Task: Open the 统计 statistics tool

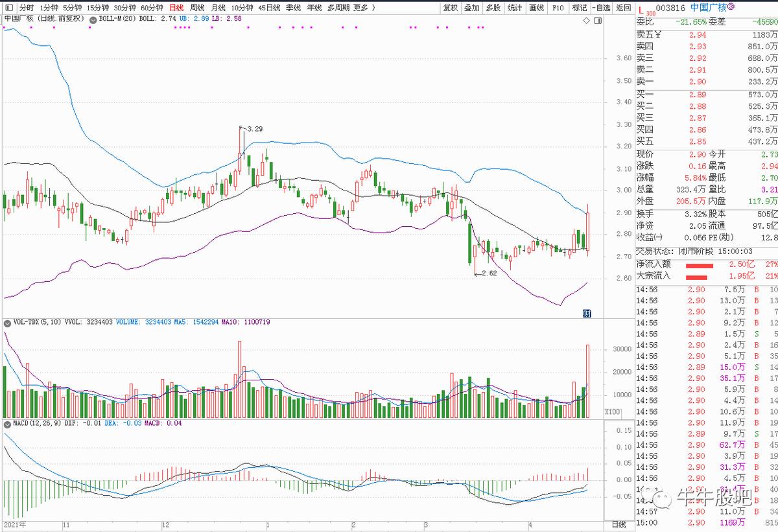Action: [x=515, y=8]
